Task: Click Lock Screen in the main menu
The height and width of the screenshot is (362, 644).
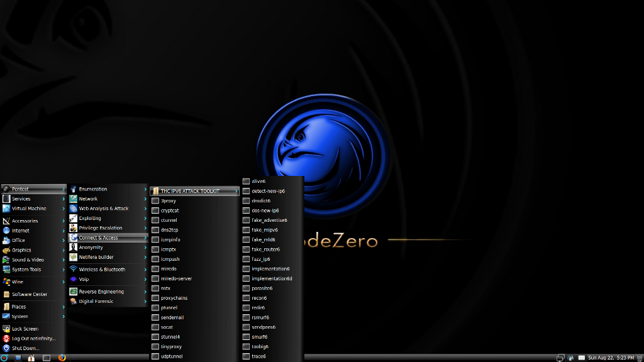Action: pos(25,329)
